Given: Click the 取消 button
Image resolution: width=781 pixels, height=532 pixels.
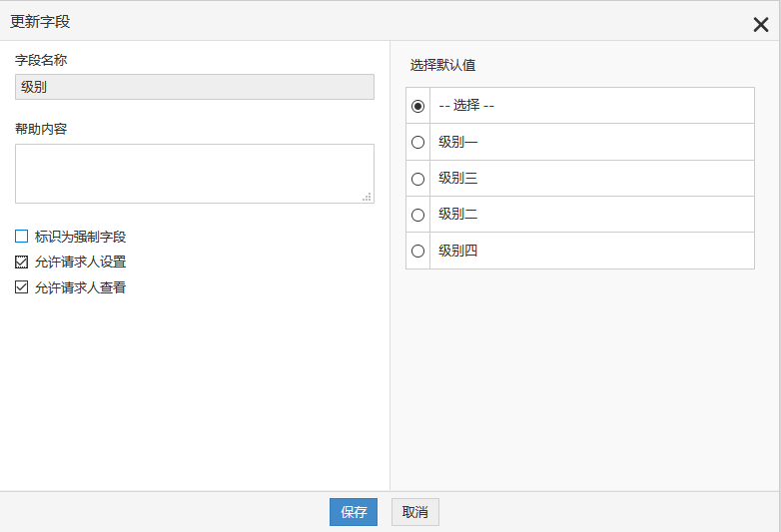Looking at the screenshot, I should 414,512.
